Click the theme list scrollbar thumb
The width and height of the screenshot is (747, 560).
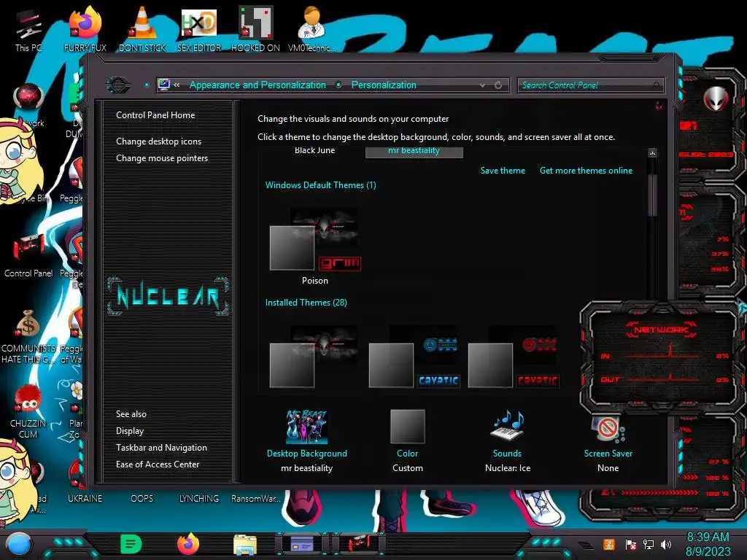pos(652,195)
